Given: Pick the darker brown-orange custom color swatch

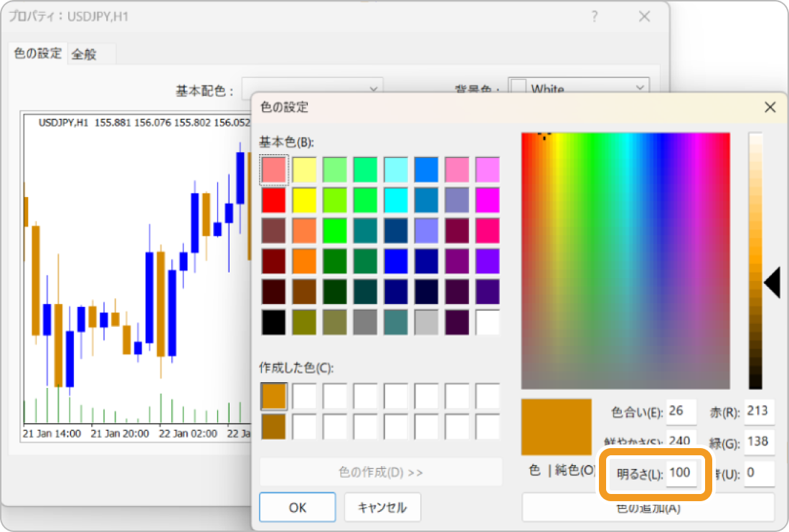Looking at the screenshot, I should coord(274,427).
